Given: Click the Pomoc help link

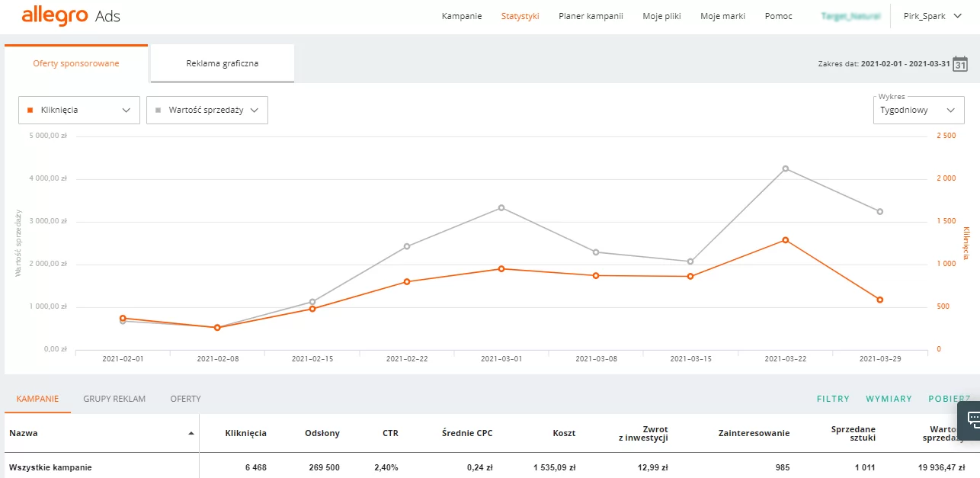Looking at the screenshot, I should [778, 16].
